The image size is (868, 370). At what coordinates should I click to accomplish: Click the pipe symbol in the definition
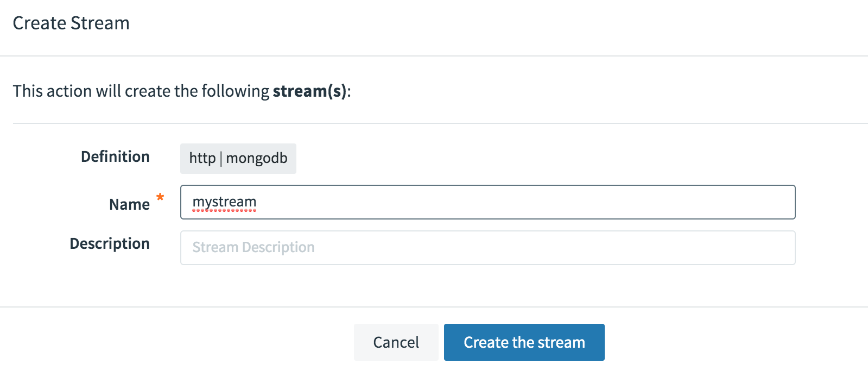(221, 158)
